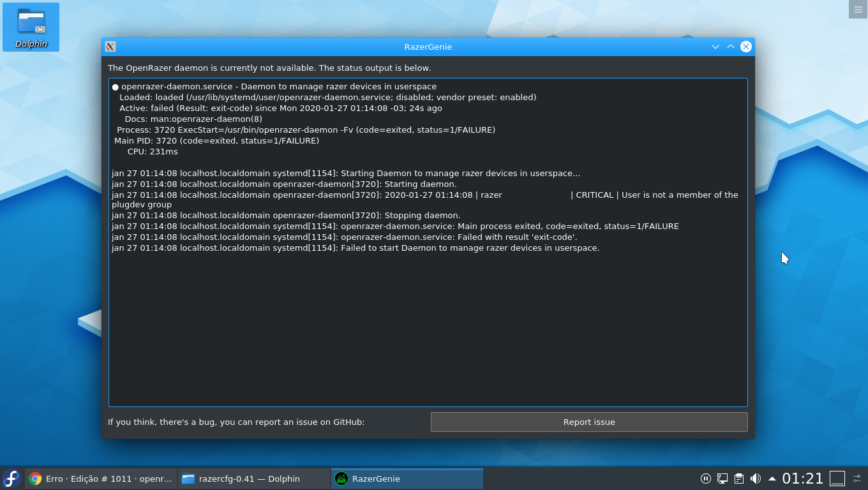Viewport: 868px width, 490px height.
Task: Click the media pause icon in the system tray
Action: 706,479
